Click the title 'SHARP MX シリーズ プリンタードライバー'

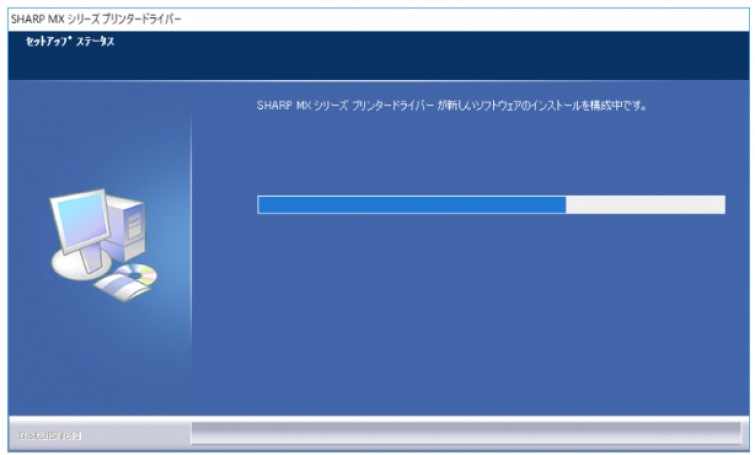96,19
